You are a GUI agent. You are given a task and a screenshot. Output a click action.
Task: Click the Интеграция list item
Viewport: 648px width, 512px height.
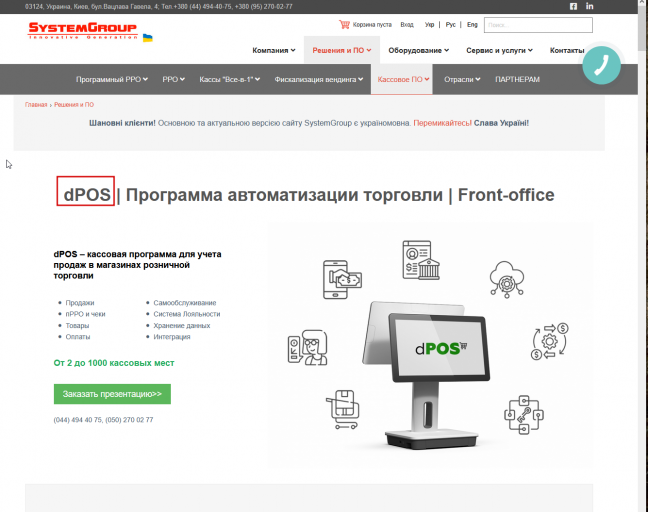172,337
